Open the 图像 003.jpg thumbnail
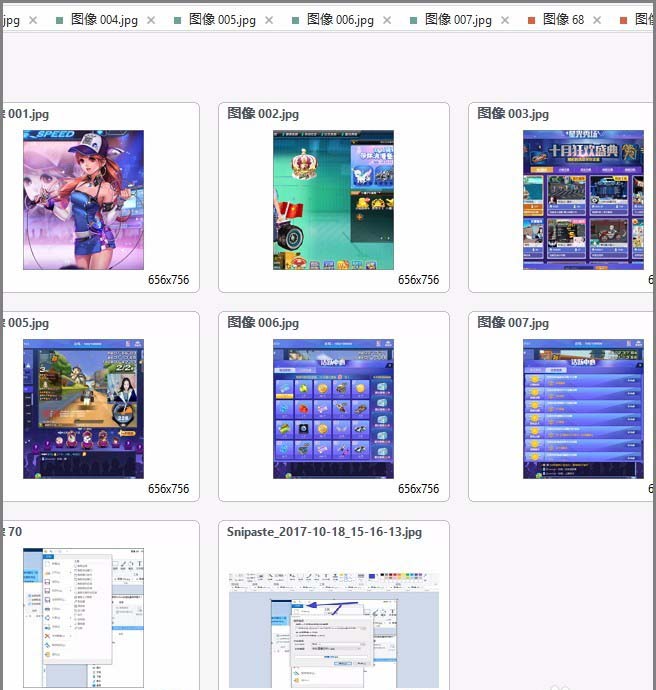The height and width of the screenshot is (690, 656). [x=583, y=200]
